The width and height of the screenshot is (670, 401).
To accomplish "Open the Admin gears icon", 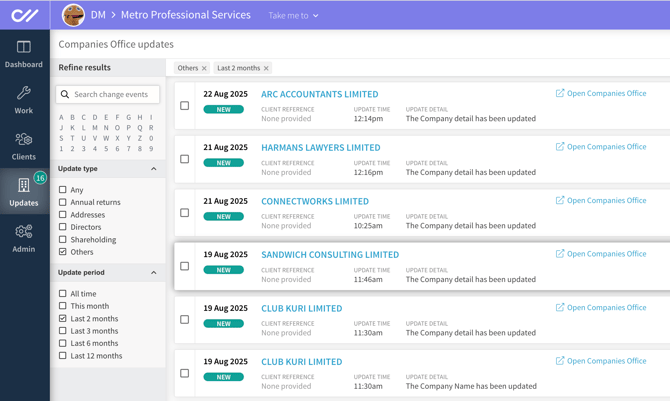I will coord(24,231).
